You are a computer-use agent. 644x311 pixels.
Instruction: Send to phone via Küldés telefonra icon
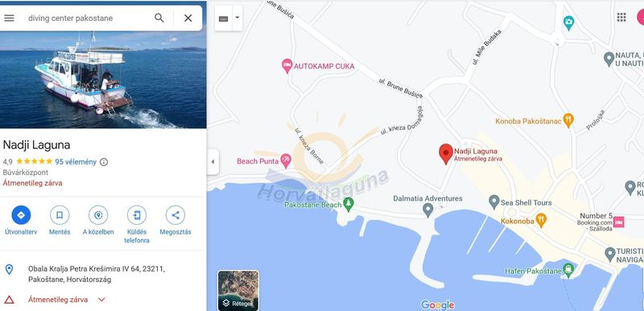(137, 215)
